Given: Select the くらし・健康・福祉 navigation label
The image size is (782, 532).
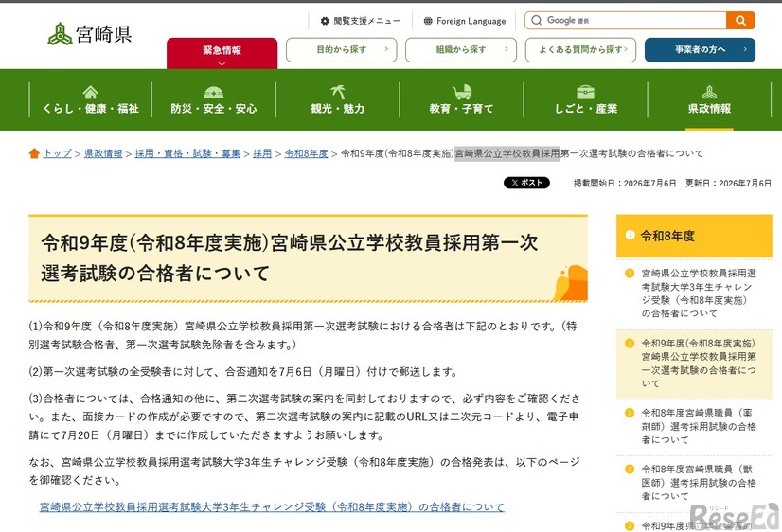Looking at the screenshot, I should point(90,109).
